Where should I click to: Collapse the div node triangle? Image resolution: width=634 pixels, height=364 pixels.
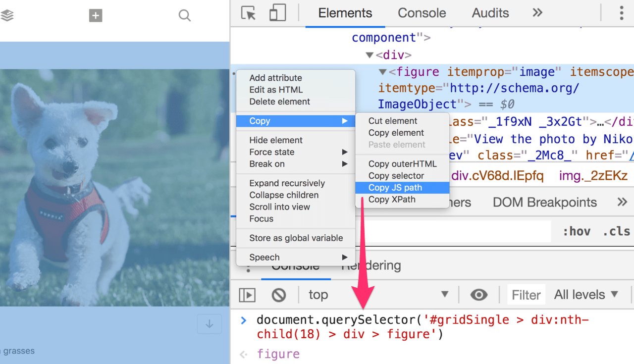370,55
